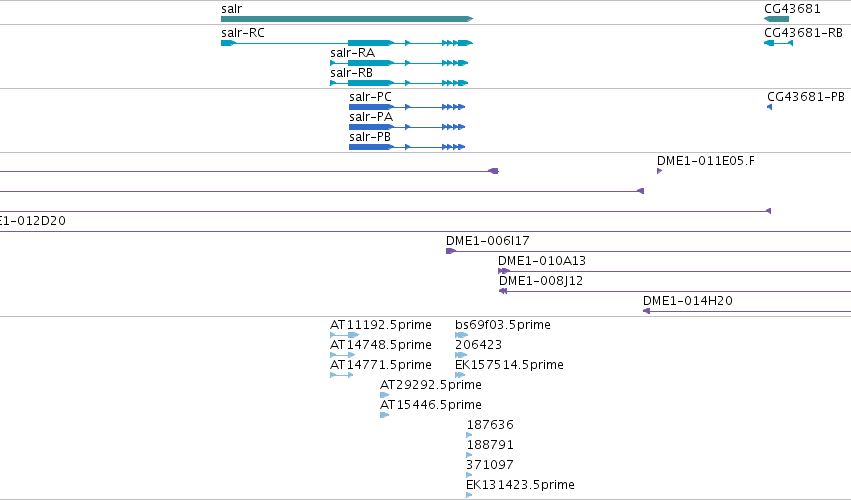The width and height of the screenshot is (851, 500).
Task: Click the CG43681 gene label
Action: tap(792, 9)
